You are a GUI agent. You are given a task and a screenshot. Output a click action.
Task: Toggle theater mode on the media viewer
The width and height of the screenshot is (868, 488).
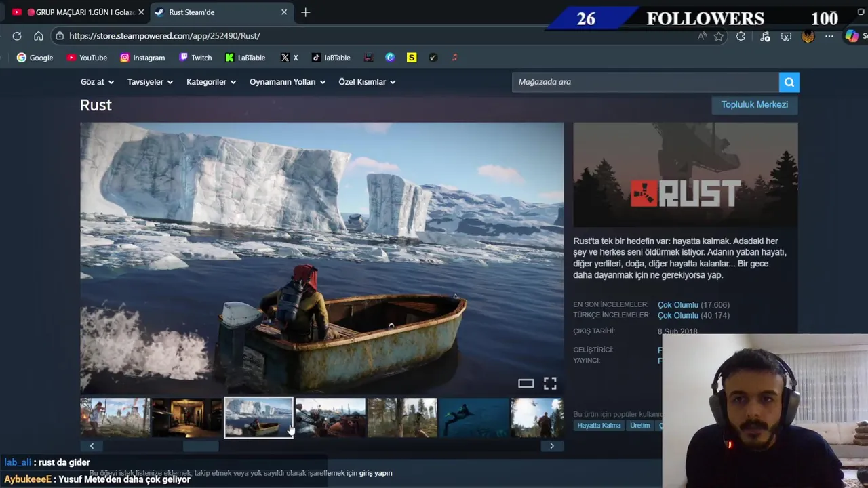pyautogui.click(x=526, y=384)
